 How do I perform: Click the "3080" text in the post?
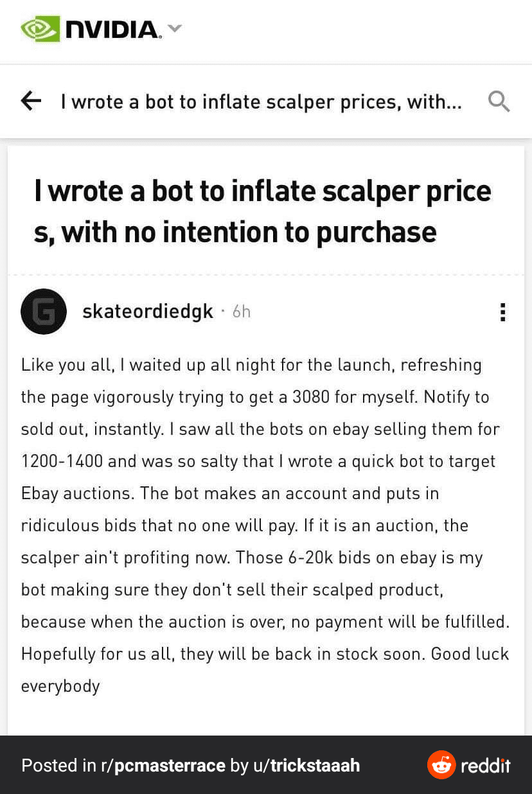click(311, 397)
